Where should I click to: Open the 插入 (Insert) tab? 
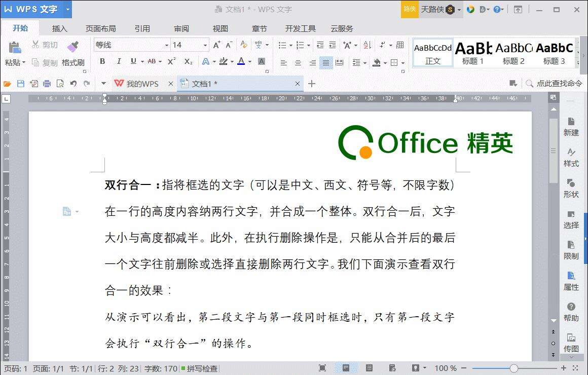pos(60,28)
